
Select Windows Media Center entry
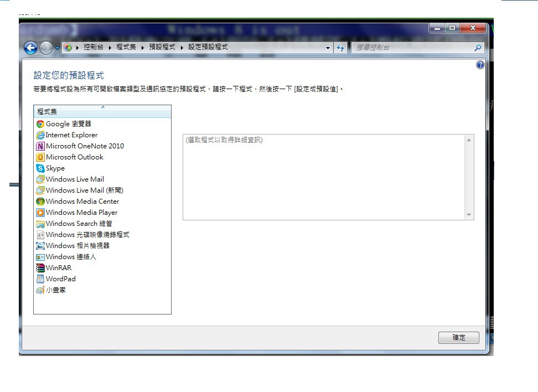point(77,202)
